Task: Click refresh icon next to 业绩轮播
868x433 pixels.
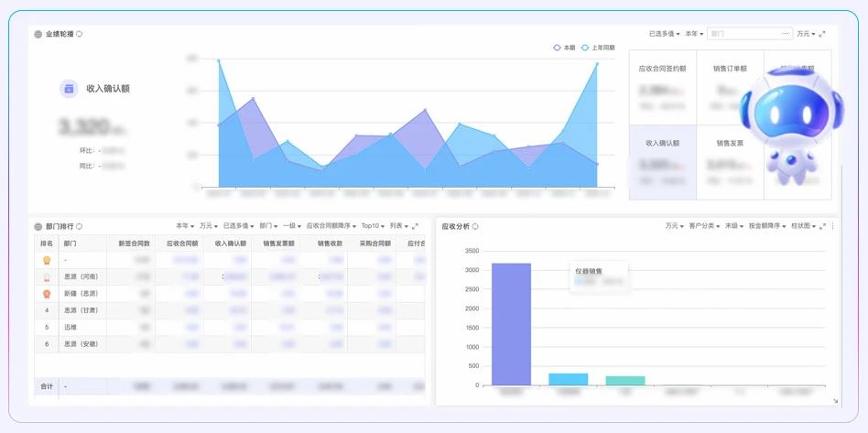Action: point(80,34)
